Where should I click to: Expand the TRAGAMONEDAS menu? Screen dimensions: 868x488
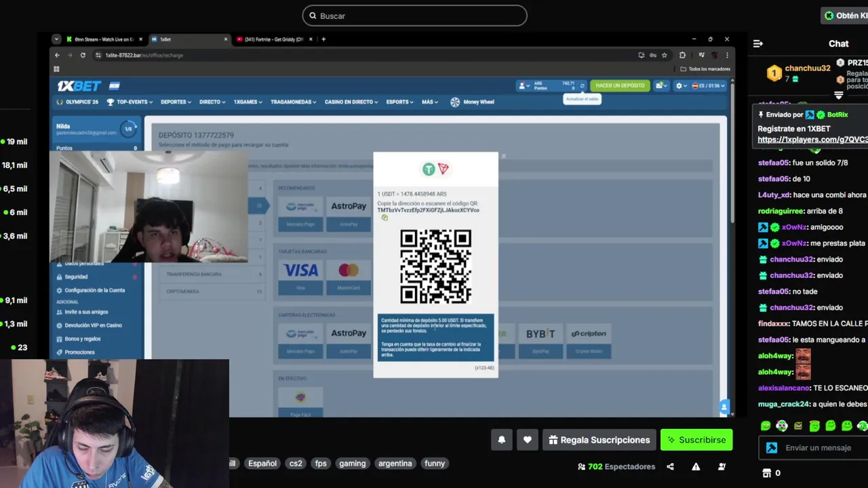pyautogui.click(x=293, y=102)
